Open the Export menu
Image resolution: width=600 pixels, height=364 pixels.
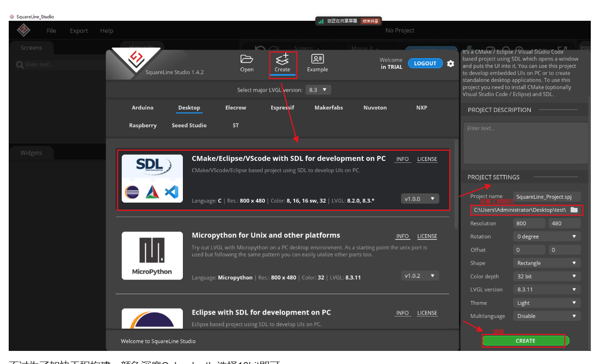pyautogui.click(x=79, y=31)
